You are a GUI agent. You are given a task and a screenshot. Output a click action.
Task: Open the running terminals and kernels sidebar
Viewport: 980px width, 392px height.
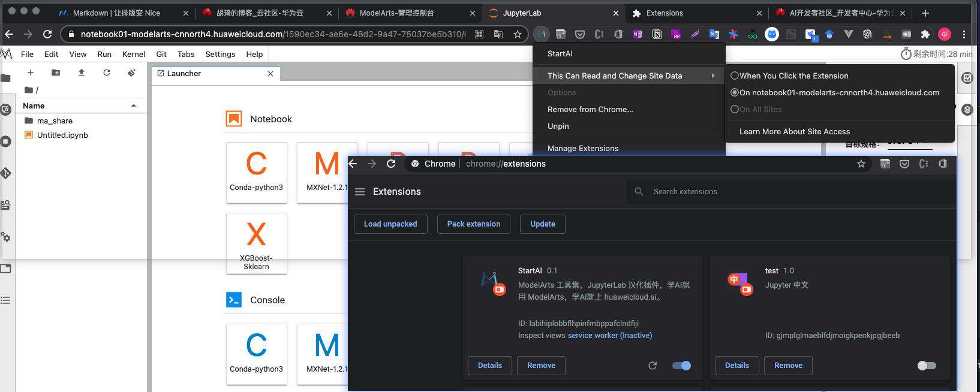6,141
